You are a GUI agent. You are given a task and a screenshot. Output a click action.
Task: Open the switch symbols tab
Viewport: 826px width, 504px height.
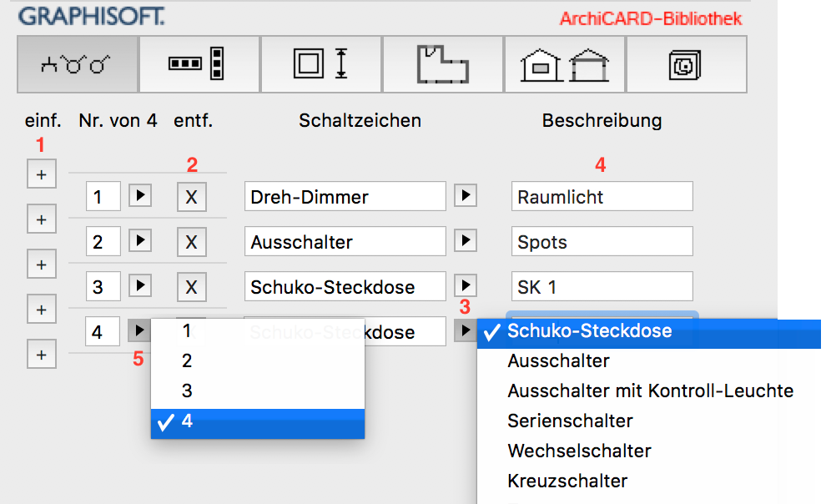click(x=78, y=64)
